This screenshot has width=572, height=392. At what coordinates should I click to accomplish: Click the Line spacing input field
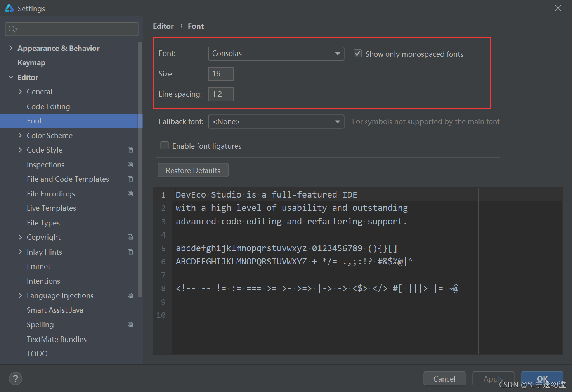pos(221,94)
